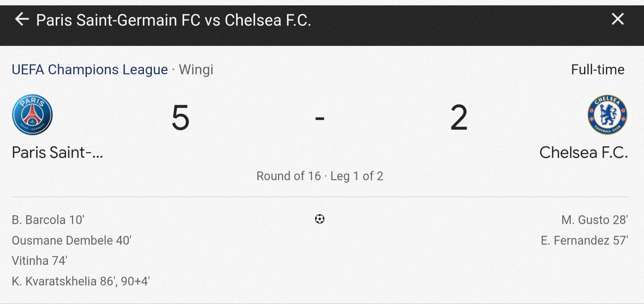Viewport: 644px width, 304px height.
Task: Click the Paris Saint-Germain crest logo
Action: click(x=32, y=115)
